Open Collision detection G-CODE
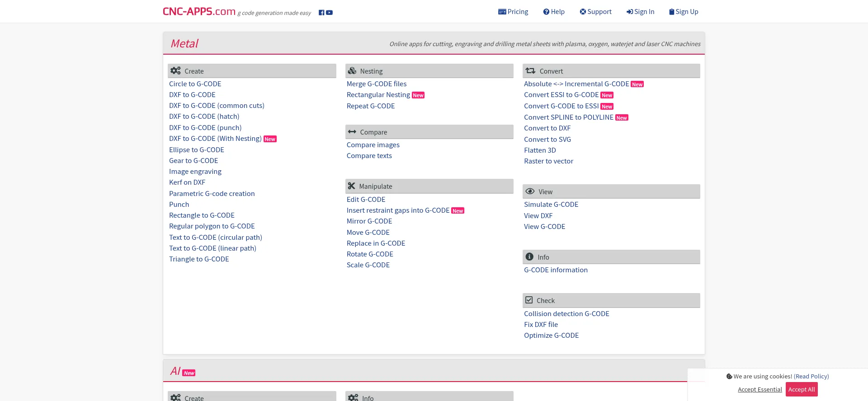 coord(566,313)
